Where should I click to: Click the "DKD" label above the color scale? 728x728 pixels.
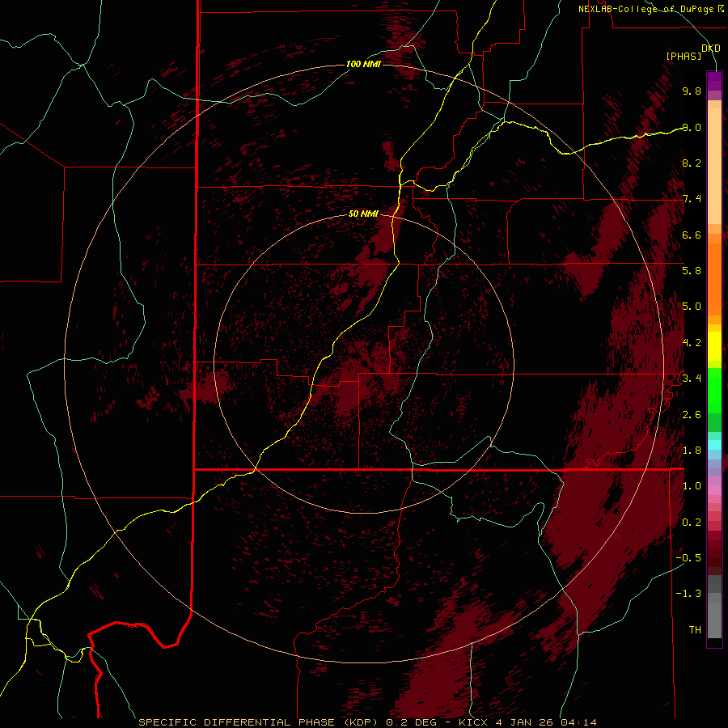point(711,49)
